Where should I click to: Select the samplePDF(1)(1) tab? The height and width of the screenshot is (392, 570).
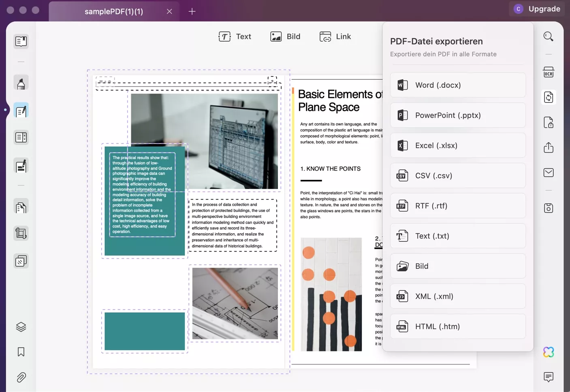[x=113, y=11]
